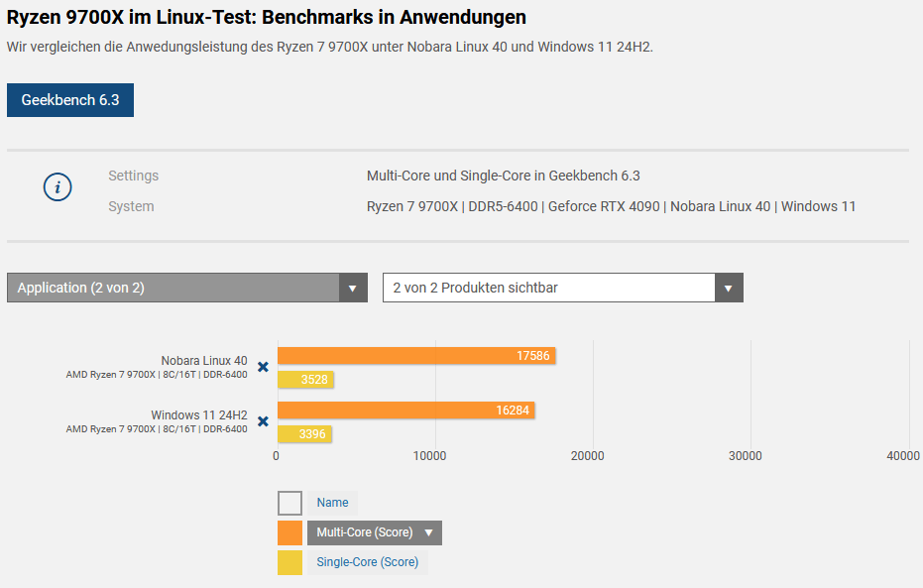Click the Multi-Core (Score) sort arrow
This screenshot has height=588, width=923.
click(428, 532)
